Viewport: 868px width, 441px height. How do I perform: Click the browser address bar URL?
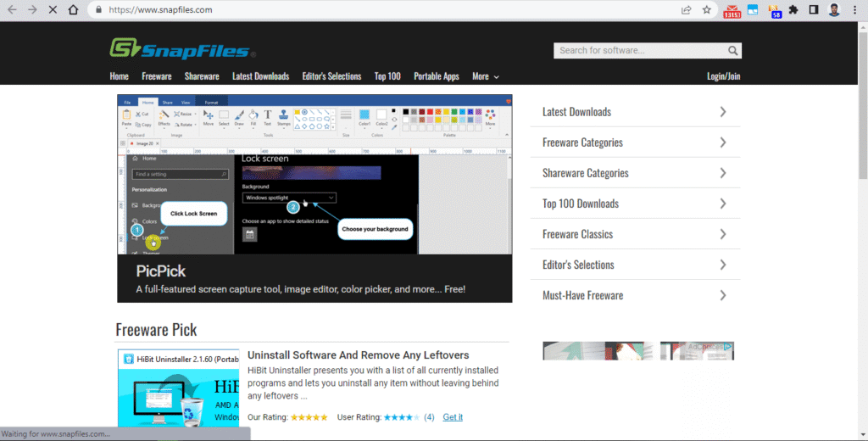pos(160,10)
